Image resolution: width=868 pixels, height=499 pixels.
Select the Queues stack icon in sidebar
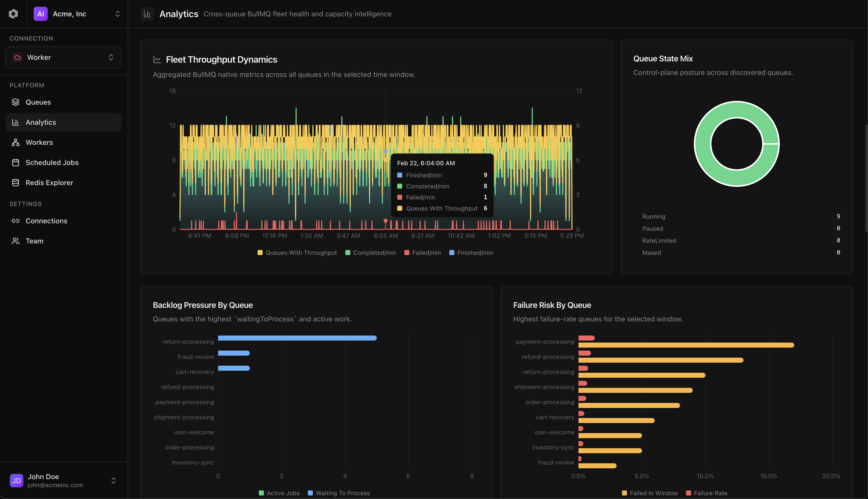tap(16, 102)
